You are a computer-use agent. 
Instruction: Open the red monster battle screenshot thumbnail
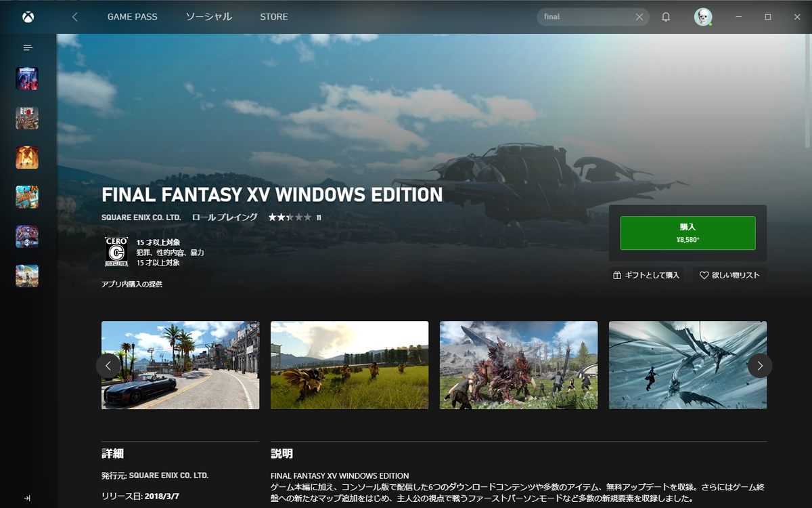pos(518,365)
